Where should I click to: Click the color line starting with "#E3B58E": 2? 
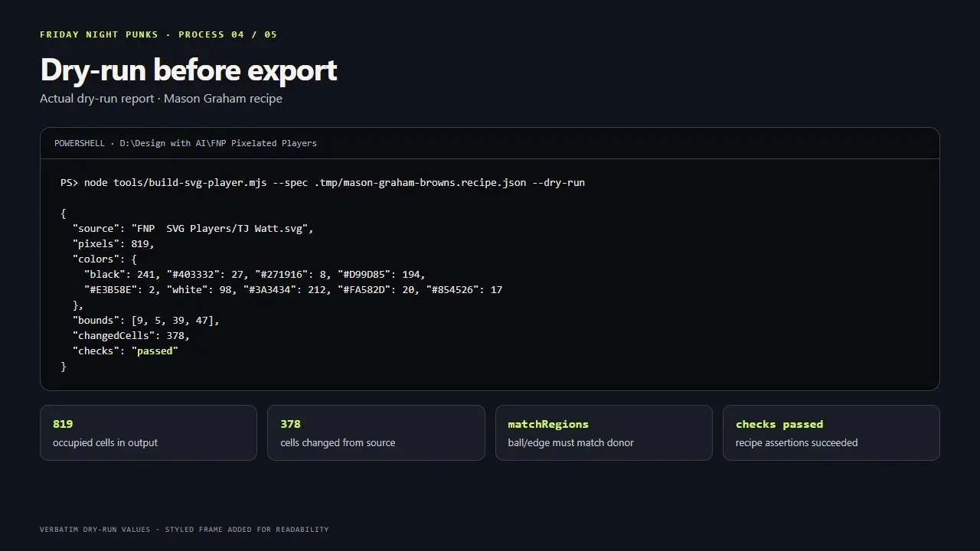click(293, 290)
